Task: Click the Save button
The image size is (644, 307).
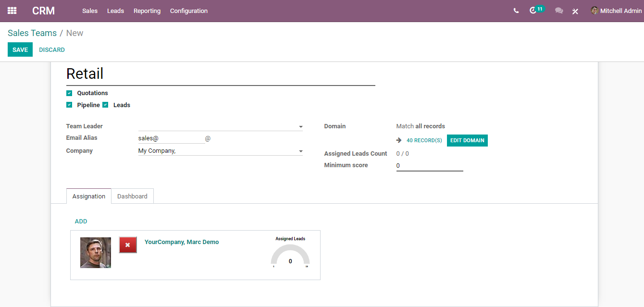Action: click(20, 49)
